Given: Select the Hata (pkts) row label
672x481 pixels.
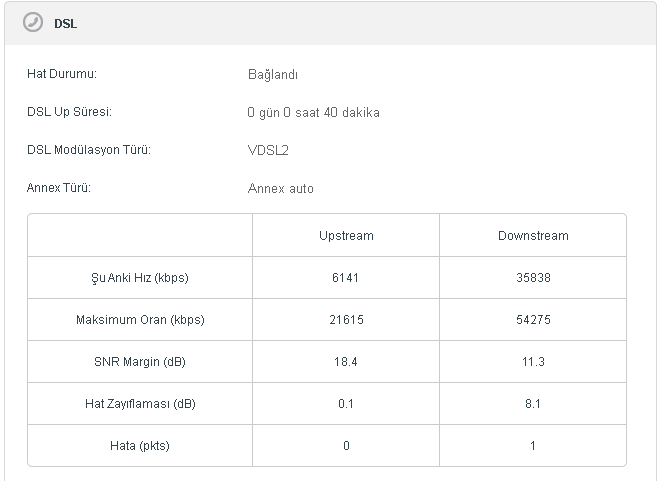Looking at the screenshot, I should point(139,446).
